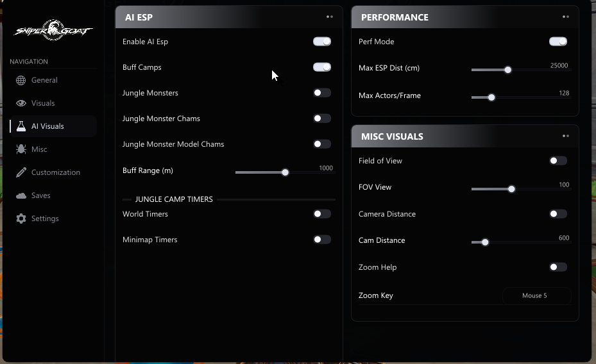The height and width of the screenshot is (364, 596).
Task: Click the JUNGLE CAMP TIMERS section label
Action: point(174,199)
